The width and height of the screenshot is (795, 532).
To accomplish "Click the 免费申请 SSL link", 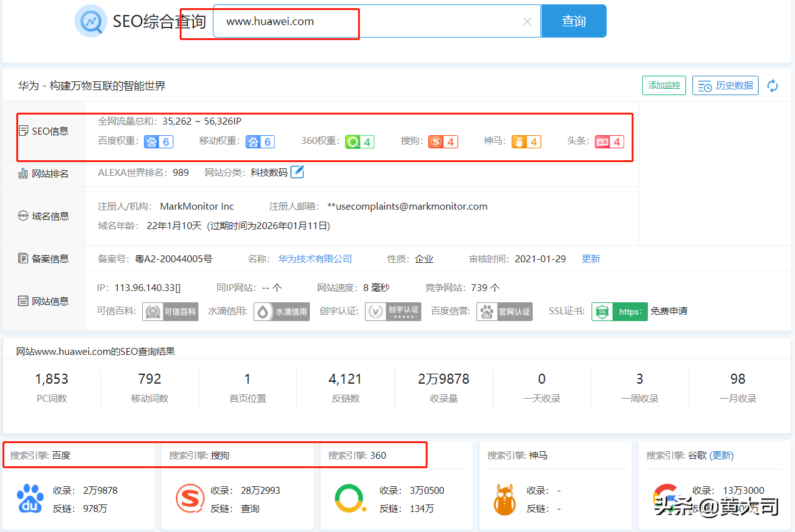I will click(x=669, y=311).
